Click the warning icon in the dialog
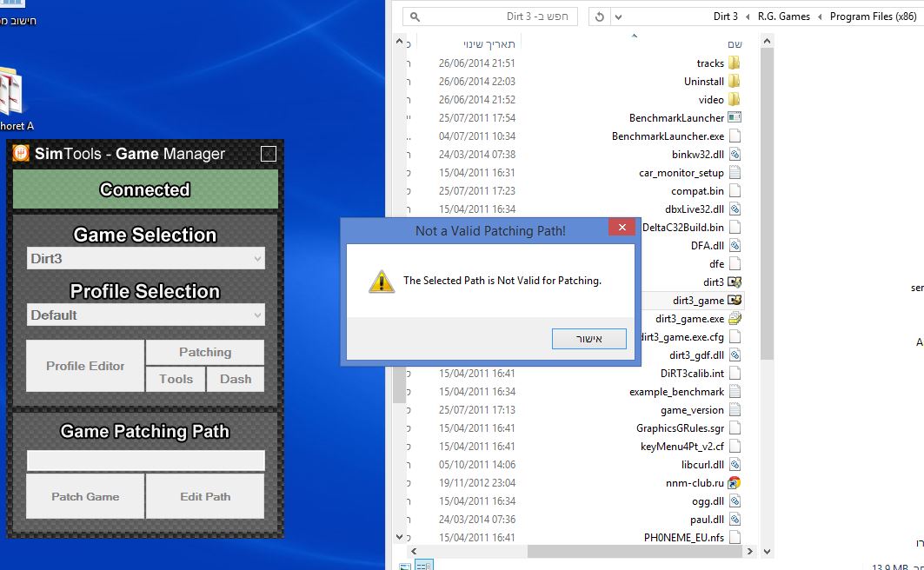This screenshot has height=570, width=924. pos(382,282)
